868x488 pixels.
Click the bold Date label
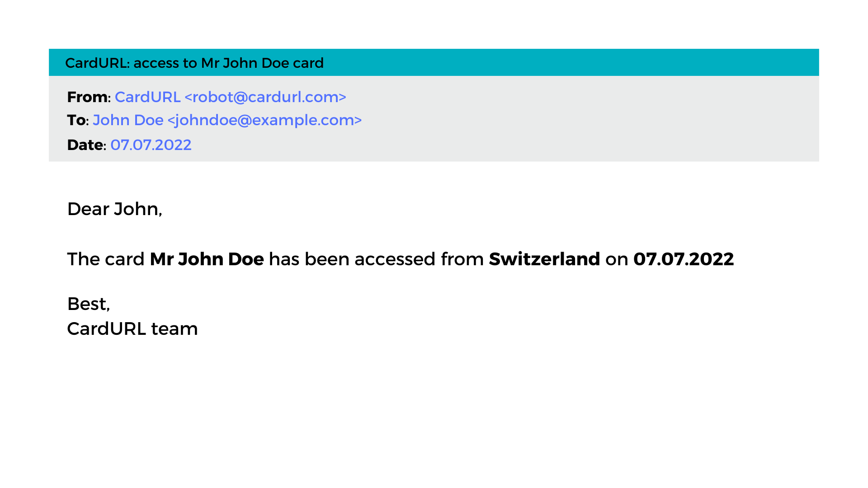(x=85, y=145)
